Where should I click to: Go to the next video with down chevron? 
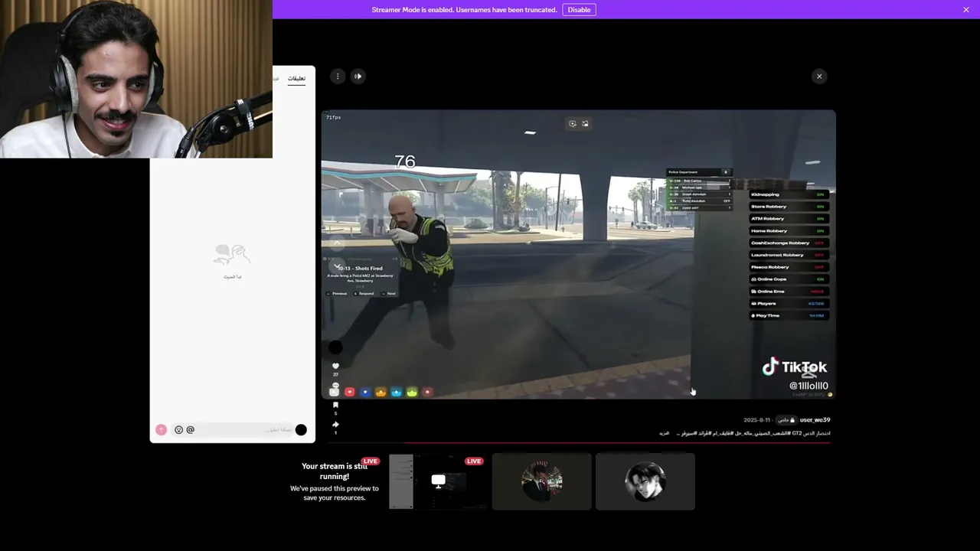pos(336,266)
